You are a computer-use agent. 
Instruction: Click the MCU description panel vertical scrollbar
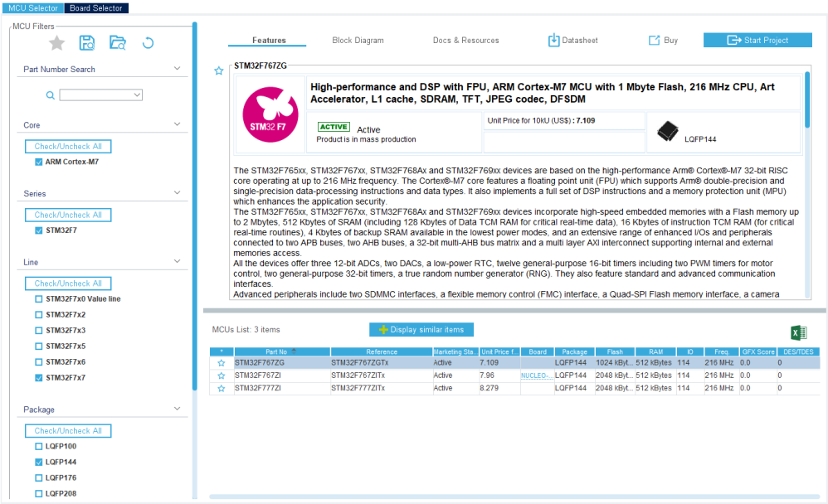click(807, 100)
